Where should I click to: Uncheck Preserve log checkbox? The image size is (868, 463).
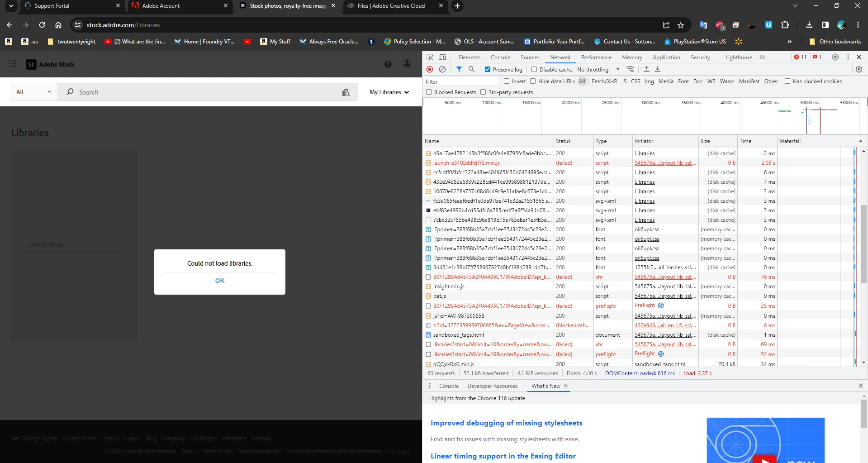(x=488, y=69)
